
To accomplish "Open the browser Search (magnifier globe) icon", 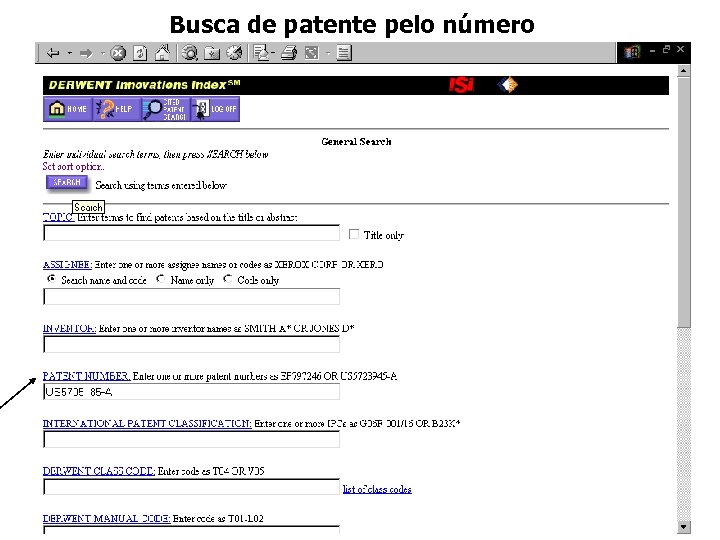I will pyautogui.click(x=189, y=53).
